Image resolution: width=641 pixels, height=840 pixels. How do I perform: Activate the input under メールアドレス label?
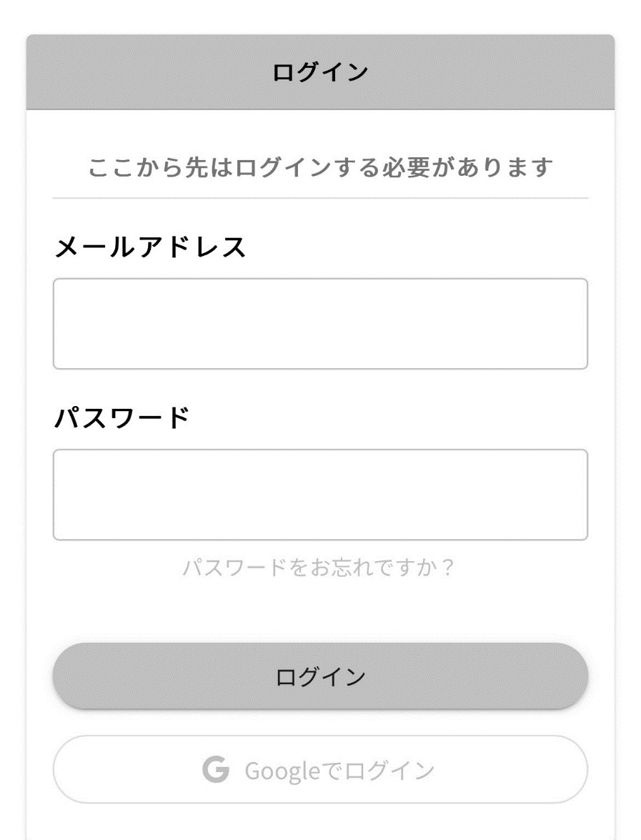point(320,324)
